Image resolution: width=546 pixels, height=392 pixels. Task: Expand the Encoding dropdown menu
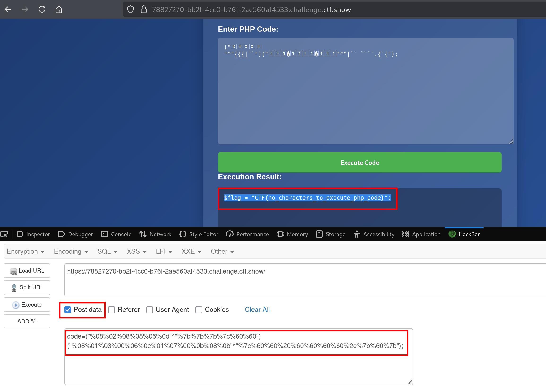coord(71,251)
